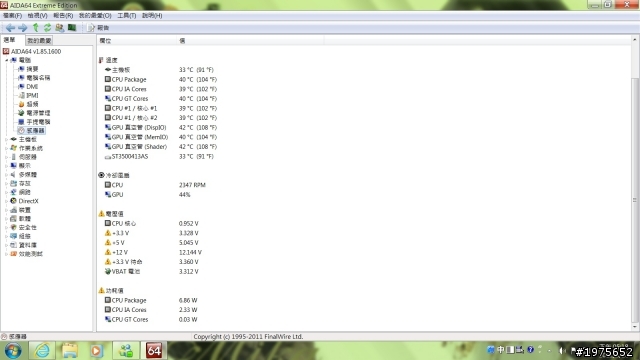This screenshot has height=360, width=640.
Task: Open the Help menu marked (H)
Action: click(x=152, y=16)
